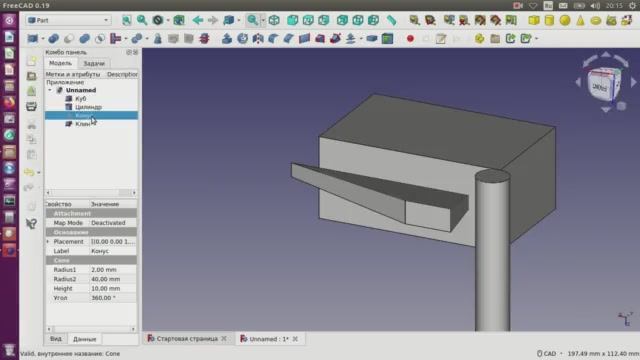Toggle the bounding box icon
This screenshot has width=640, height=360.
179,20
